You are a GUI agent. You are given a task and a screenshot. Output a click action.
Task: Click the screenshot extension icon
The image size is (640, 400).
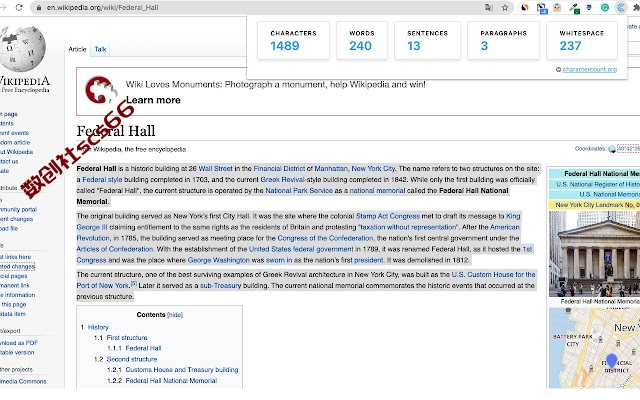[x=541, y=8]
